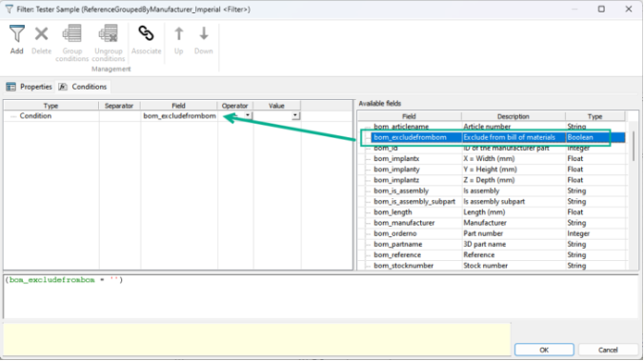Click the Associate link icon
The image size is (644, 361).
click(x=146, y=33)
